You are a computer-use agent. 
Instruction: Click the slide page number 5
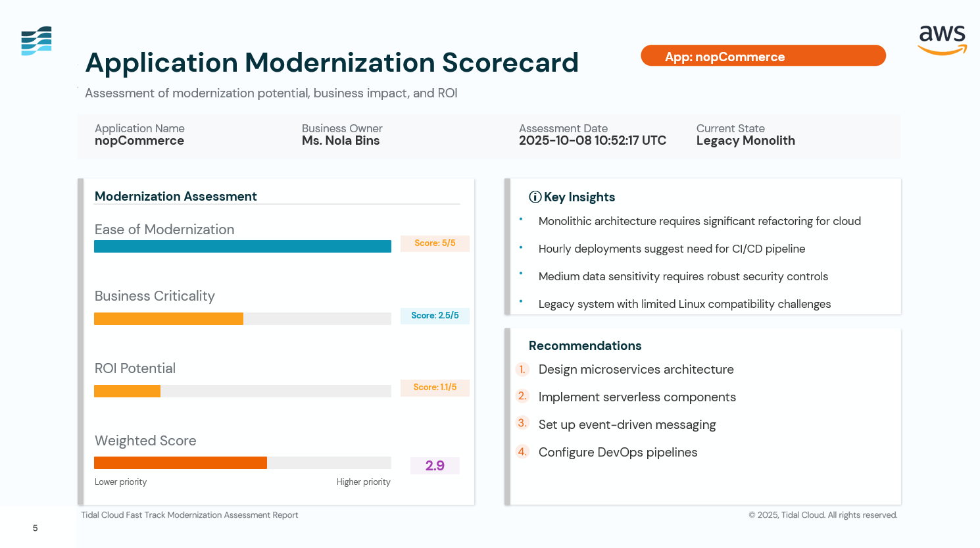[36, 528]
